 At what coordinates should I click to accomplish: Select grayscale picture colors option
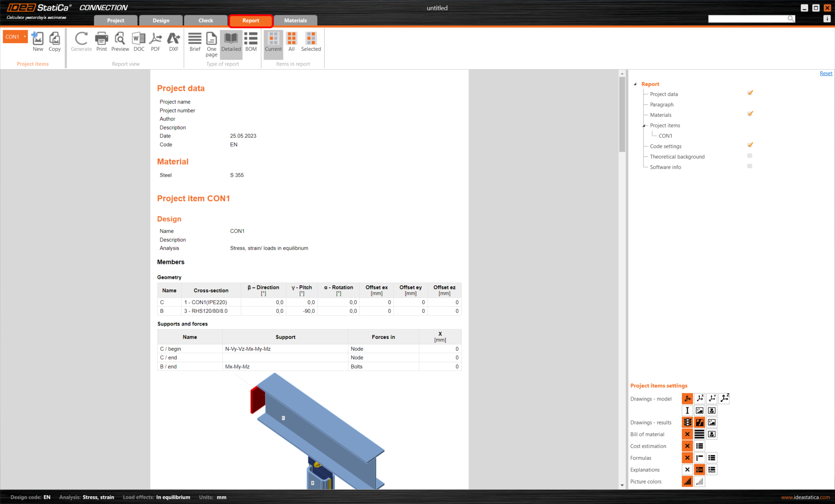pyautogui.click(x=700, y=481)
